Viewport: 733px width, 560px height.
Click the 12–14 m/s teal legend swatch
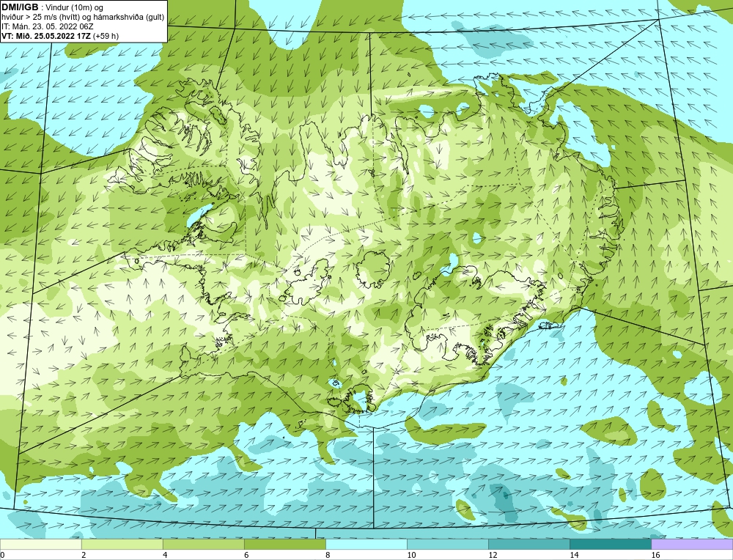click(528, 544)
